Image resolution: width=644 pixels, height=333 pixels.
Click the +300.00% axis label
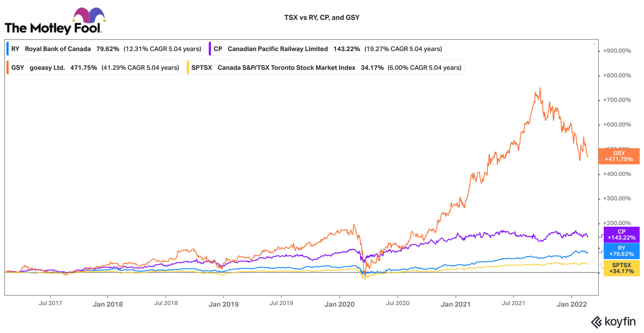click(x=617, y=198)
